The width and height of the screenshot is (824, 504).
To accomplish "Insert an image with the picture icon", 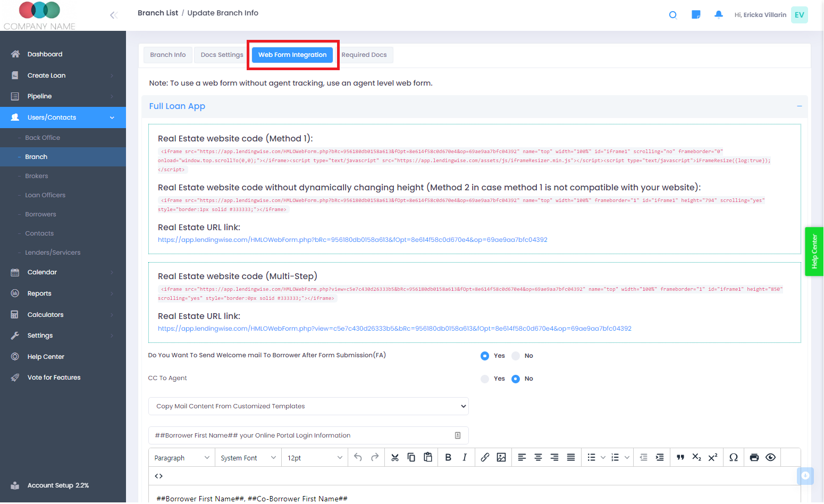I will point(501,458).
